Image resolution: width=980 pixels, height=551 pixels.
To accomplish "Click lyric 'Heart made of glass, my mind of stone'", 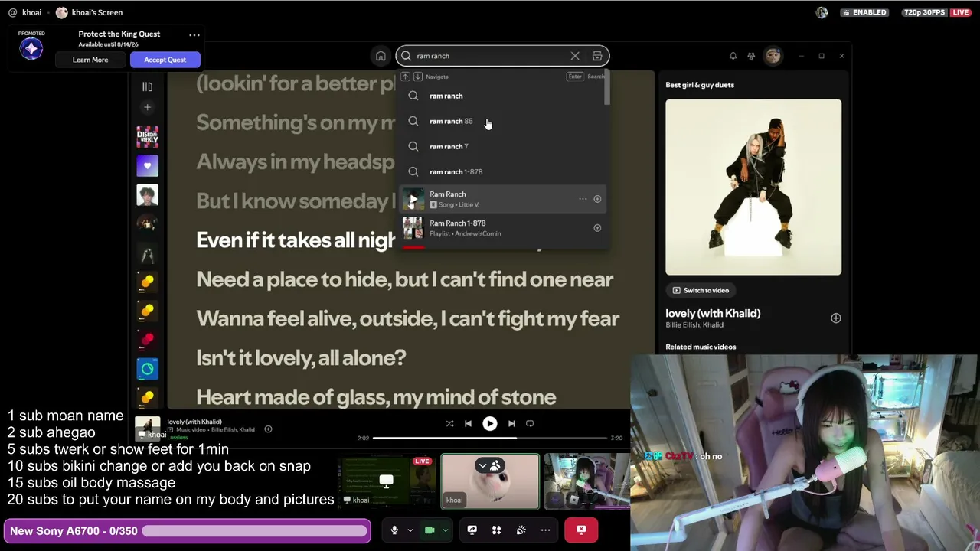I will coord(376,396).
